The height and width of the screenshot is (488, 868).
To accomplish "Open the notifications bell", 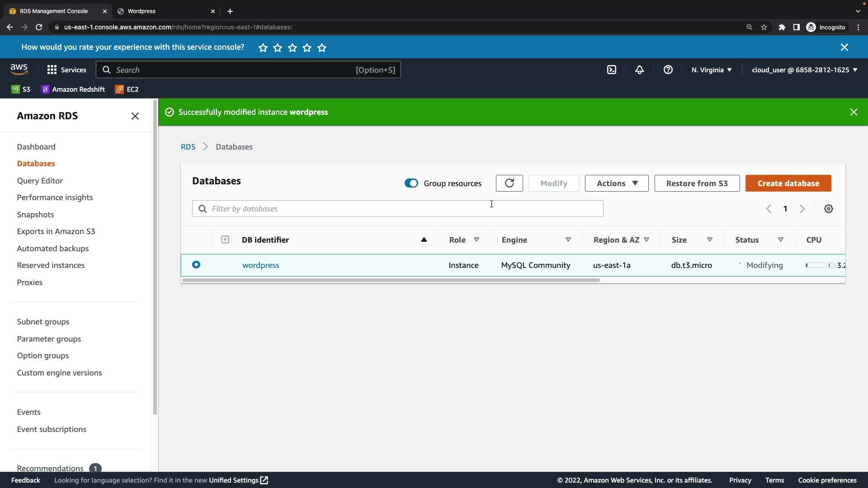I will pyautogui.click(x=639, y=70).
